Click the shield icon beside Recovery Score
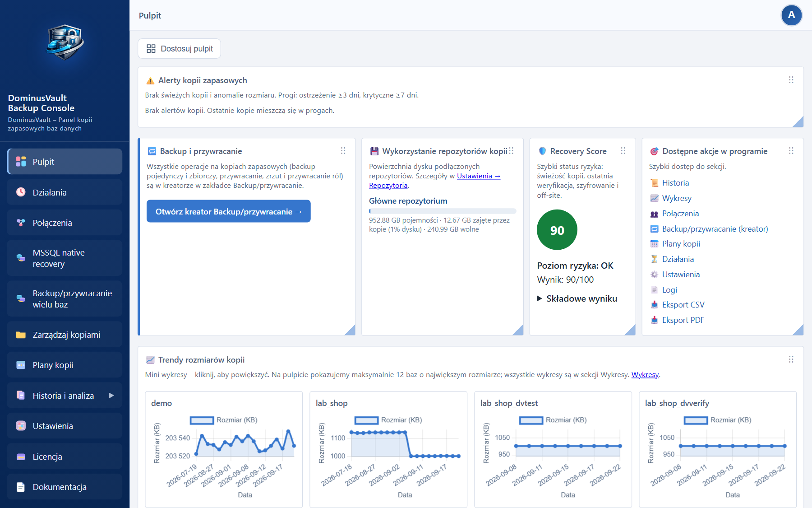Image resolution: width=812 pixels, height=508 pixels. pyautogui.click(x=542, y=151)
